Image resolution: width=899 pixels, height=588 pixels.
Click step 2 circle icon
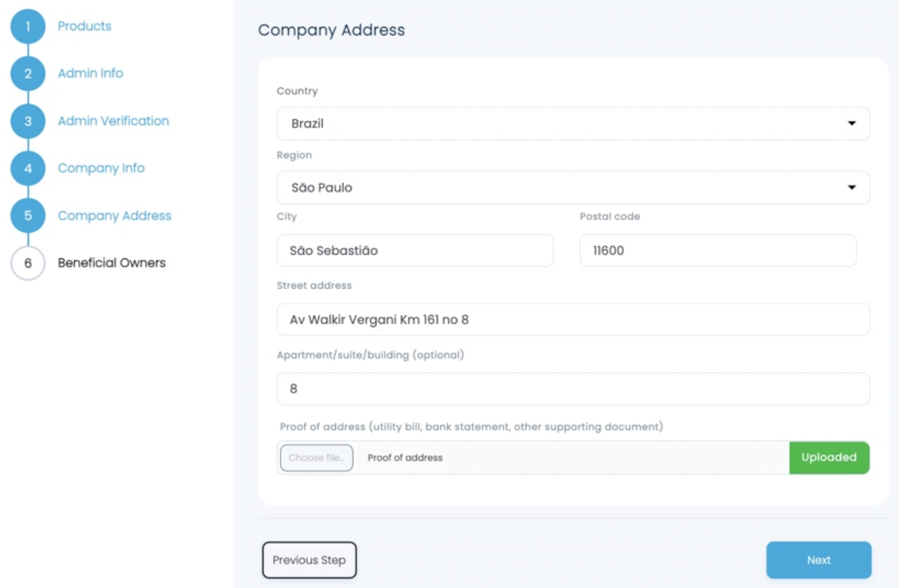click(28, 74)
